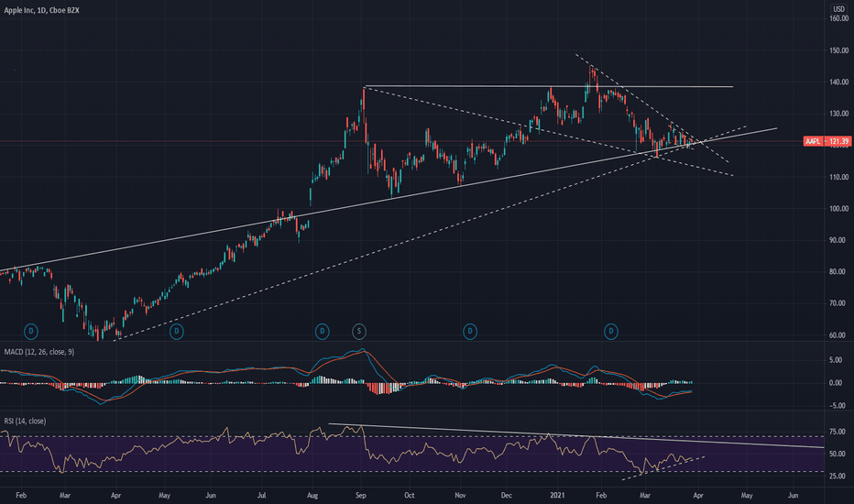854x504 pixels.
Task: Click the 150.00 price axis label
Action: pos(838,50)
